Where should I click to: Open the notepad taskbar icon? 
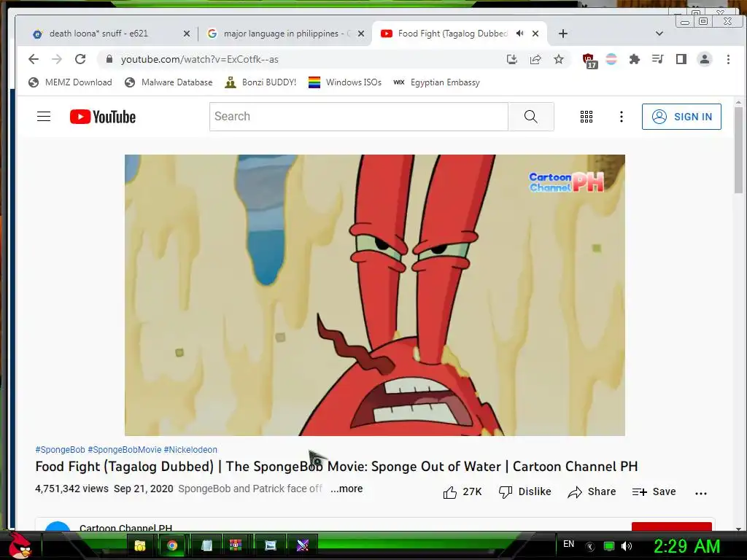point(206,545)
